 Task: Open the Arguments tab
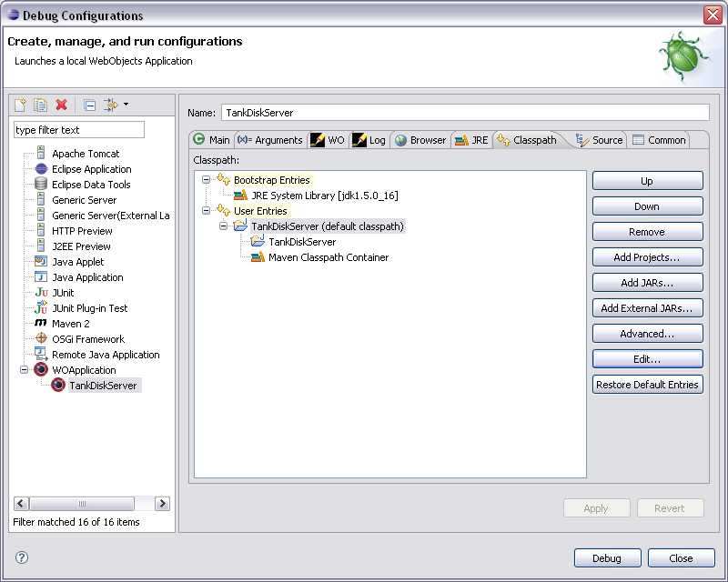269,140
